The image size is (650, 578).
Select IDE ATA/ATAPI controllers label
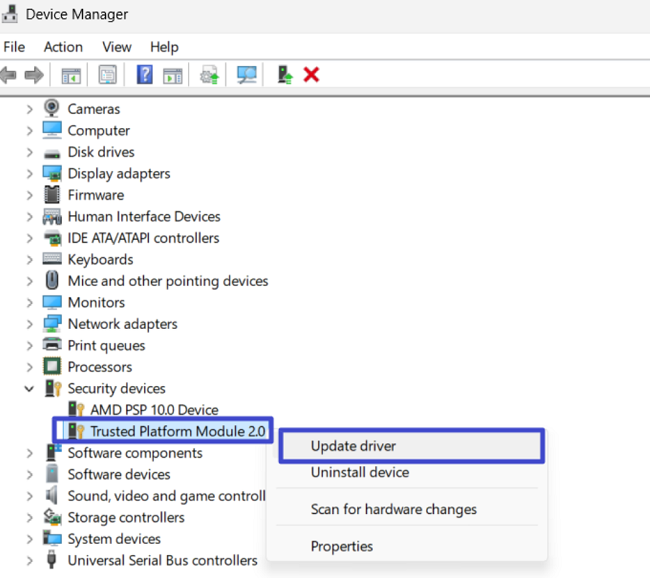click(143, 238)
